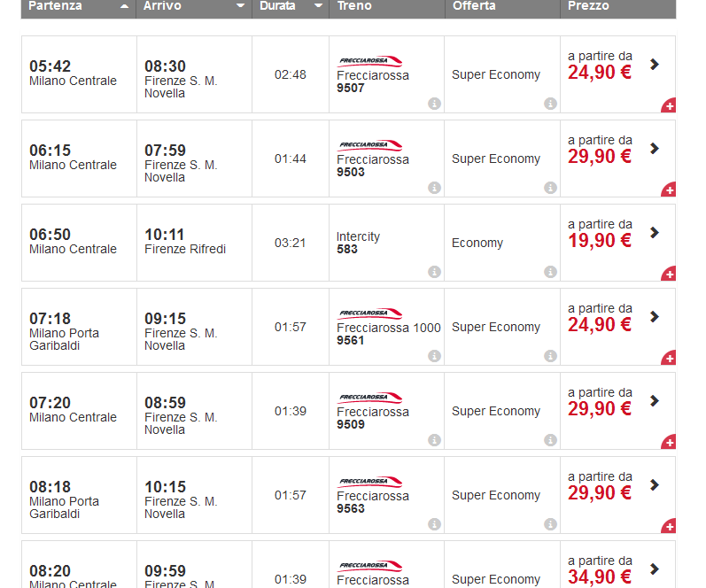Click red plus icon on 06:15 train row
The image size is (706, 588).
click(x=669, y=190)
